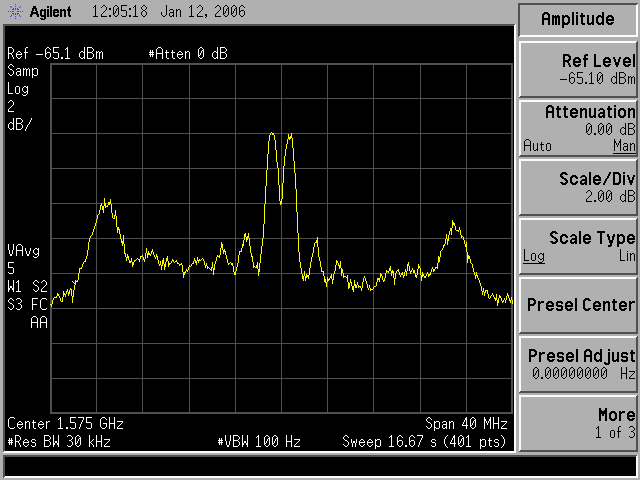Image resolution: width=640 pixels, height=480 pixels.
Task: Click the Atten 0 dB annotation
Action: (x=187, y=54)
